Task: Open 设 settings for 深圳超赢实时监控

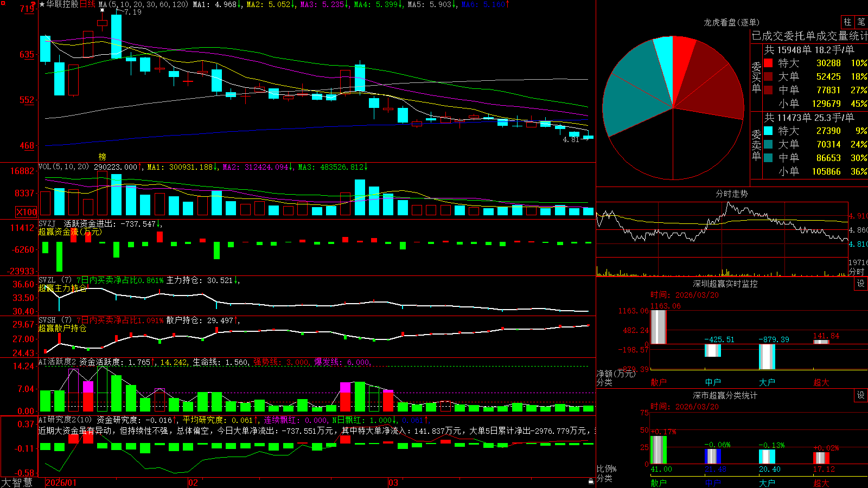Action: [x=861, y=284]
